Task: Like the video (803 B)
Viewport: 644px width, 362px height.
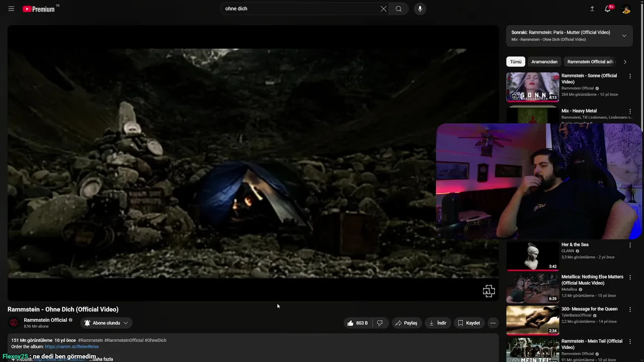Action: pyautogui.click(x=357, y=323)
